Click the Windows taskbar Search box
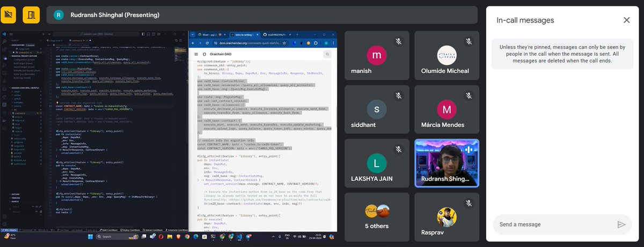Screen dimensions: 644x247 (x=118, y=236)
